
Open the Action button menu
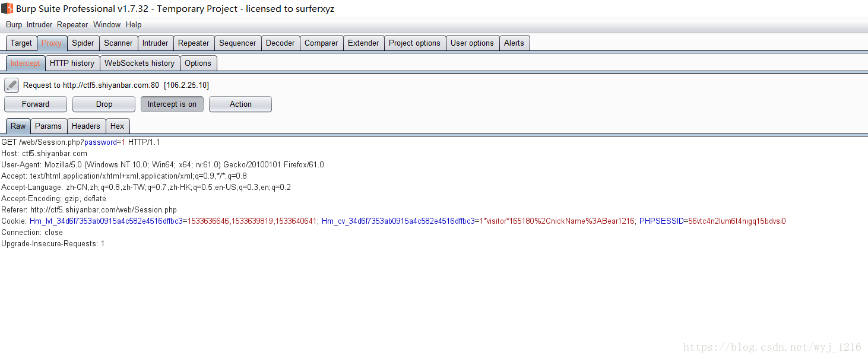point(240,104)
